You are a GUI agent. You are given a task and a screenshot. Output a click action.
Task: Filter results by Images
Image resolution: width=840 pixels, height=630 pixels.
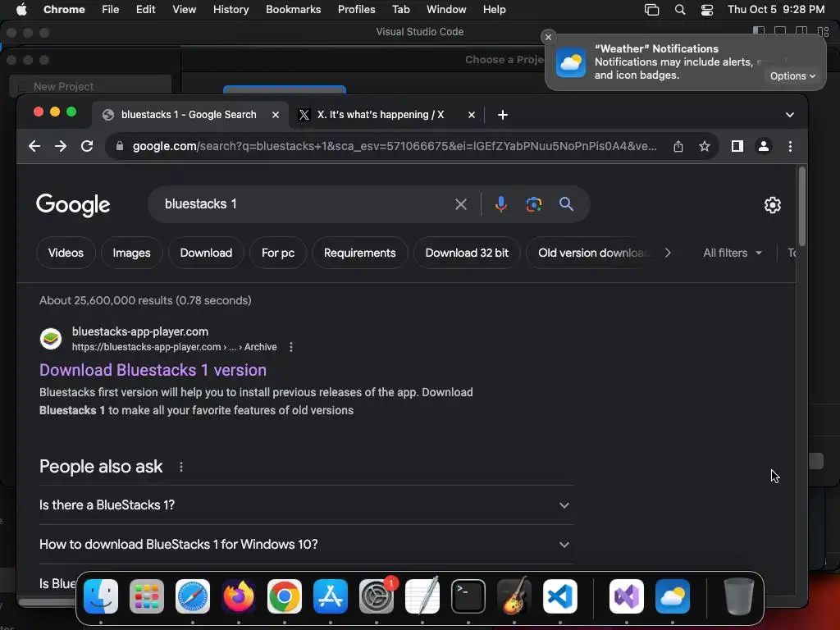[131, 253]
